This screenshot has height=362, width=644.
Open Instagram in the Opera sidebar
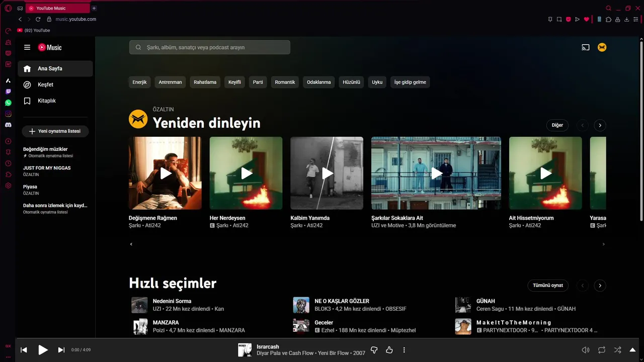click(8, 114)
